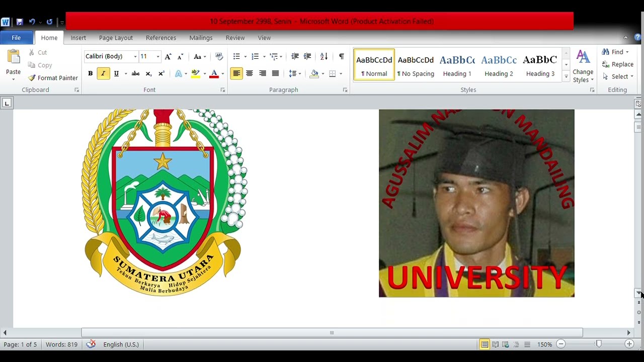Justify the paragraph text

pyautogui.click(x=275, y=73)
